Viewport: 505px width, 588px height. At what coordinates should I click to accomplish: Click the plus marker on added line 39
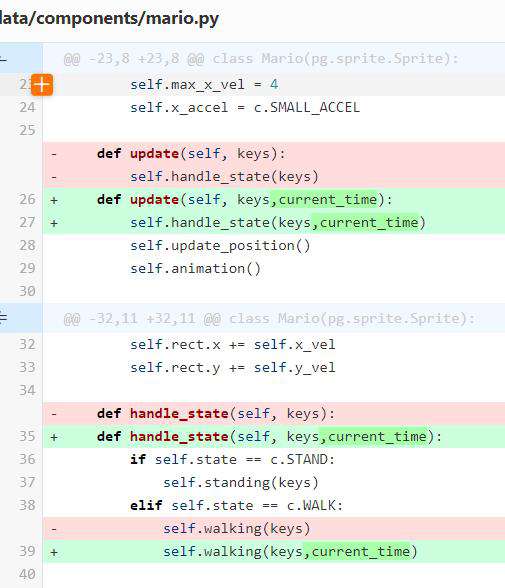pos(54,552)
